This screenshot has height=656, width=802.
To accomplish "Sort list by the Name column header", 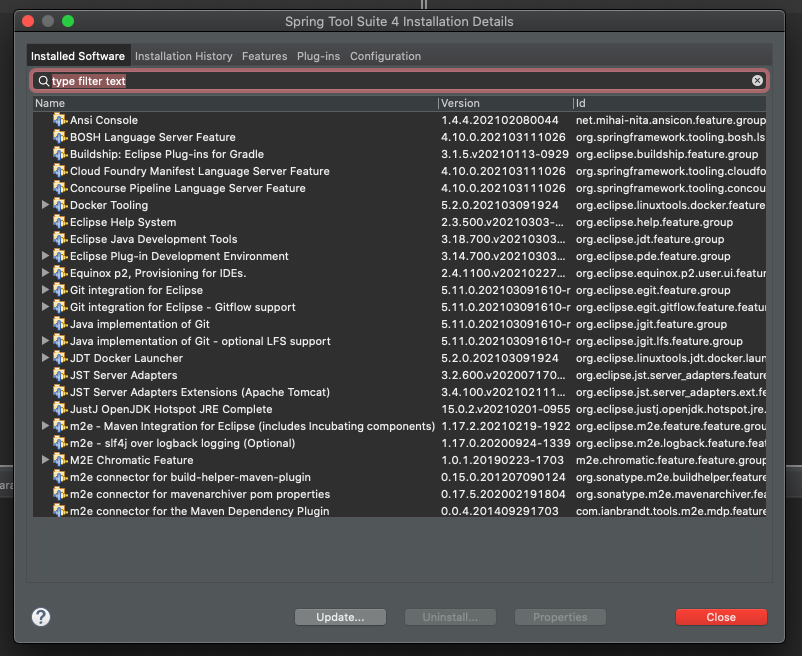I will pos(235,103).
